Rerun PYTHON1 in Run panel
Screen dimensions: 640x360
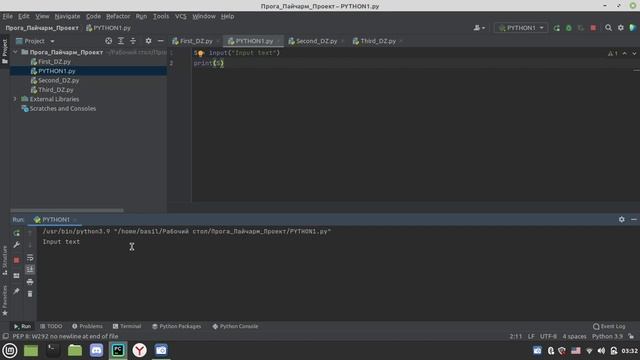click(16, 233)
